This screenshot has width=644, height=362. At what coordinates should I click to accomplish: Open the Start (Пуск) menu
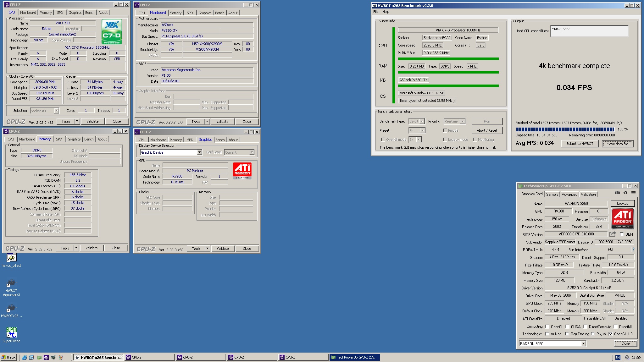pyautogui.click(x=8, y=357)
